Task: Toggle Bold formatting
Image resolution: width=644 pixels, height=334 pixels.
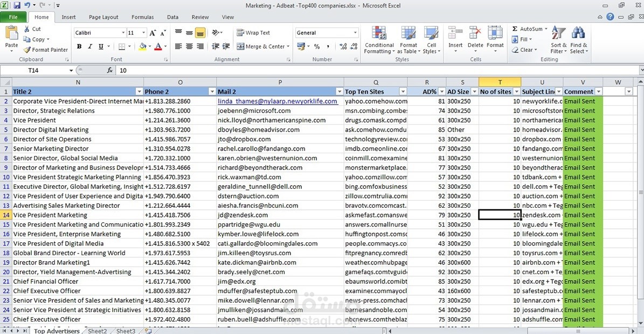Action: coord(79,46)
